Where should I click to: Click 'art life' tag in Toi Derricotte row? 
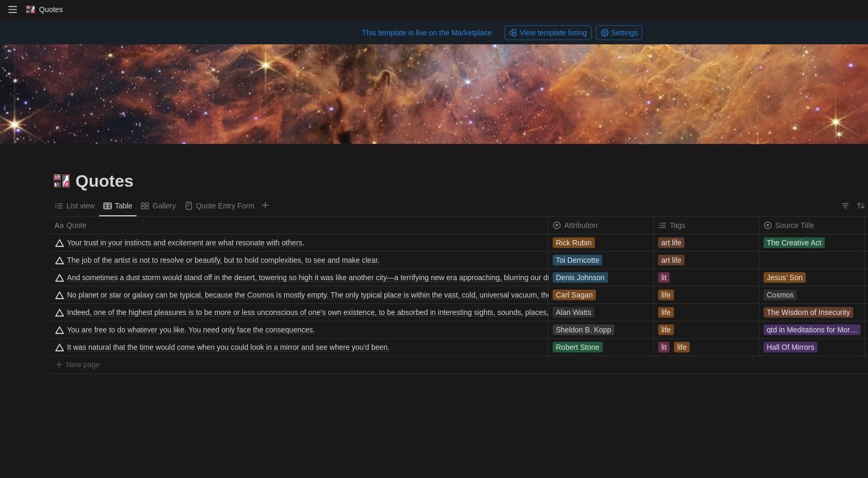(x=671, y=260)
